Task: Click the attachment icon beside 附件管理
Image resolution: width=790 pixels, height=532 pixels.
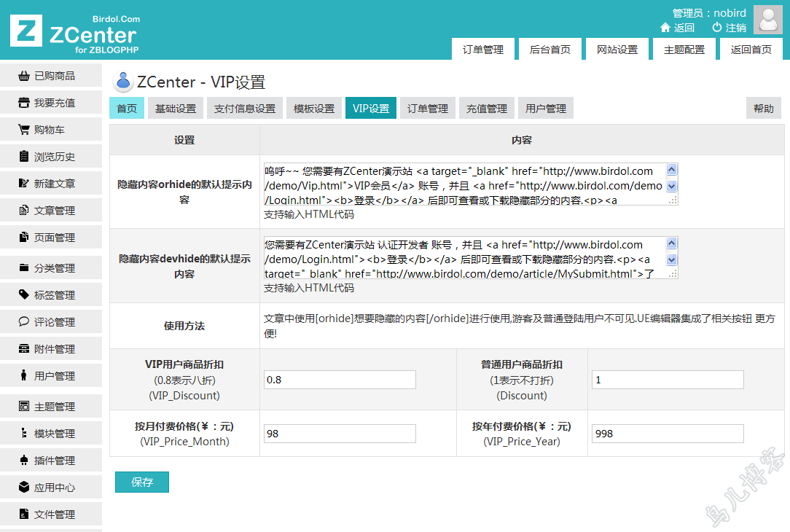Action: 23,348
